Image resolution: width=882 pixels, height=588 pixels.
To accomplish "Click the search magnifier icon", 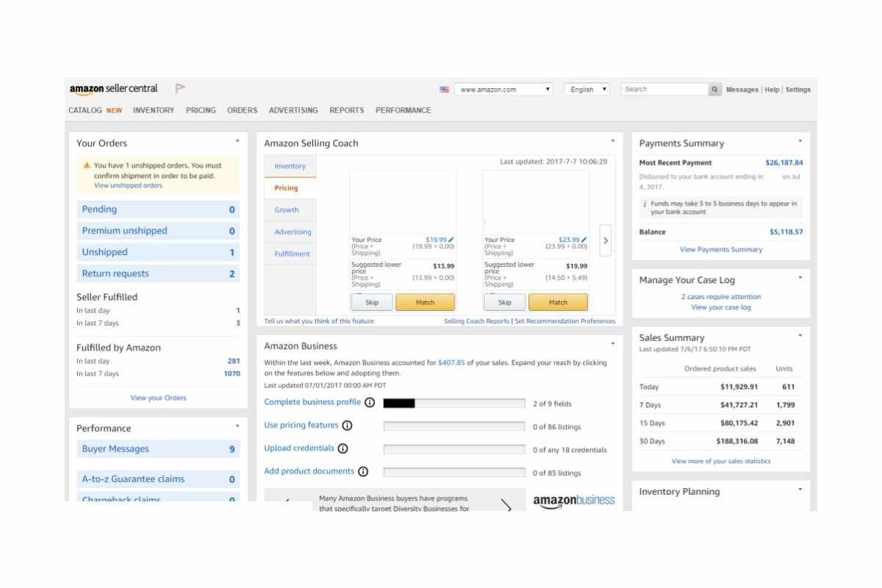I will coord(714,90).
